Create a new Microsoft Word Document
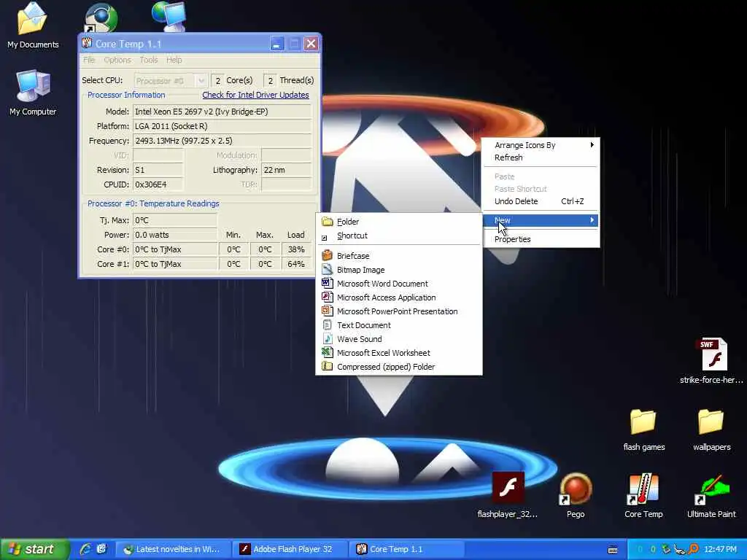Screen dimensions: 747x560 click(x=399, y=284)
